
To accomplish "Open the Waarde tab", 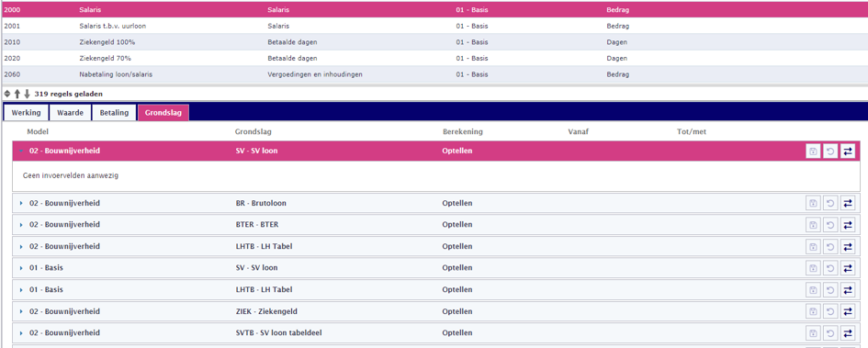I will pos(71,112).
